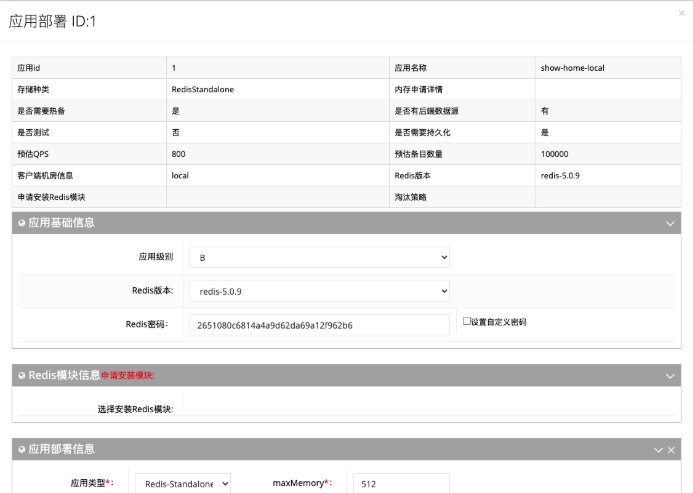Click the redis-5.0.9 version cell in table
Screen dimensions: 693x493
(x=560, y=176)
